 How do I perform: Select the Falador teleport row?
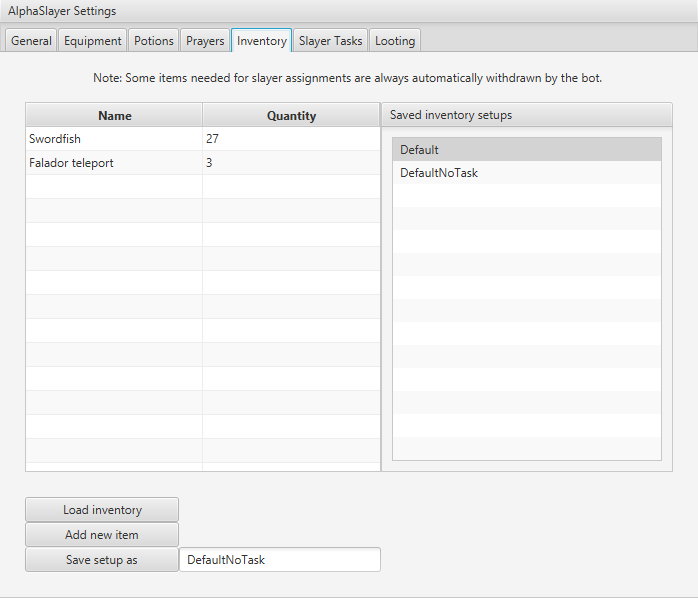(x=114, y=162)
